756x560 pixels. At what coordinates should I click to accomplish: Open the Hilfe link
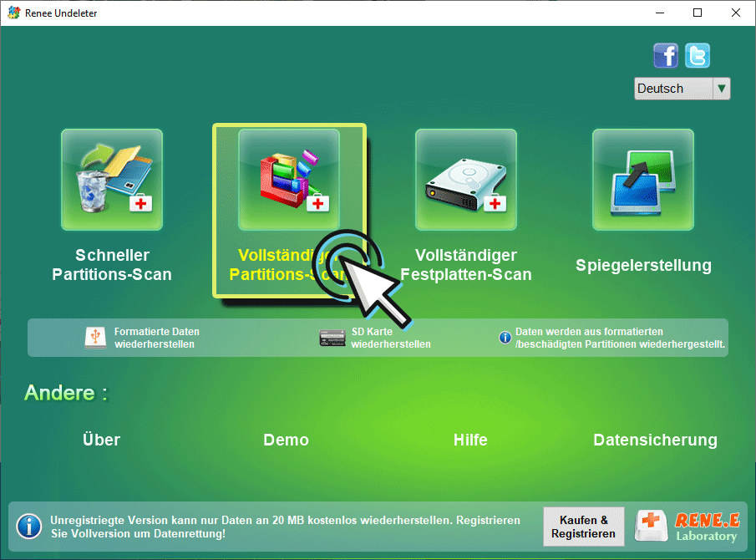click(x=470, y=440)
